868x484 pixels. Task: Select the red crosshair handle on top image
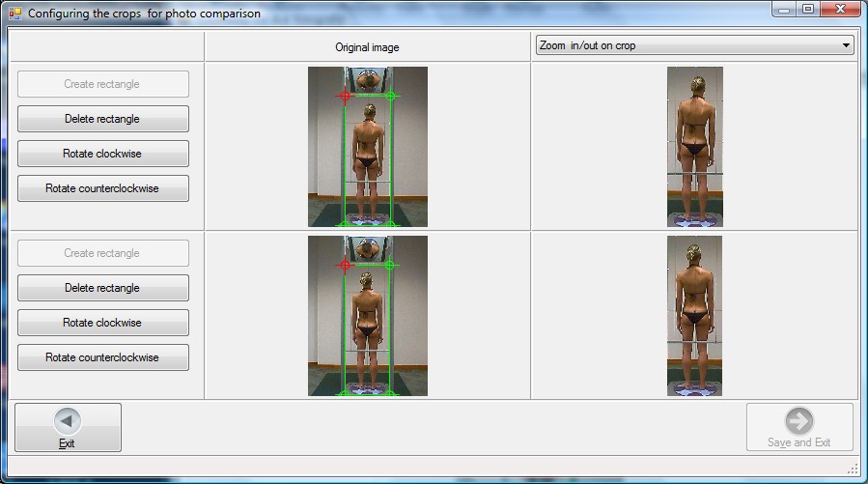[x=345, y=97]
